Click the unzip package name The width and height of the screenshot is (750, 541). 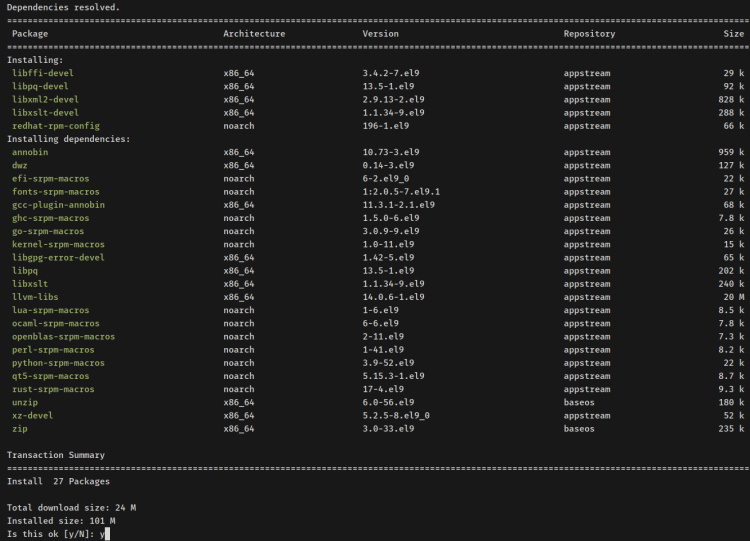(27, 402)
